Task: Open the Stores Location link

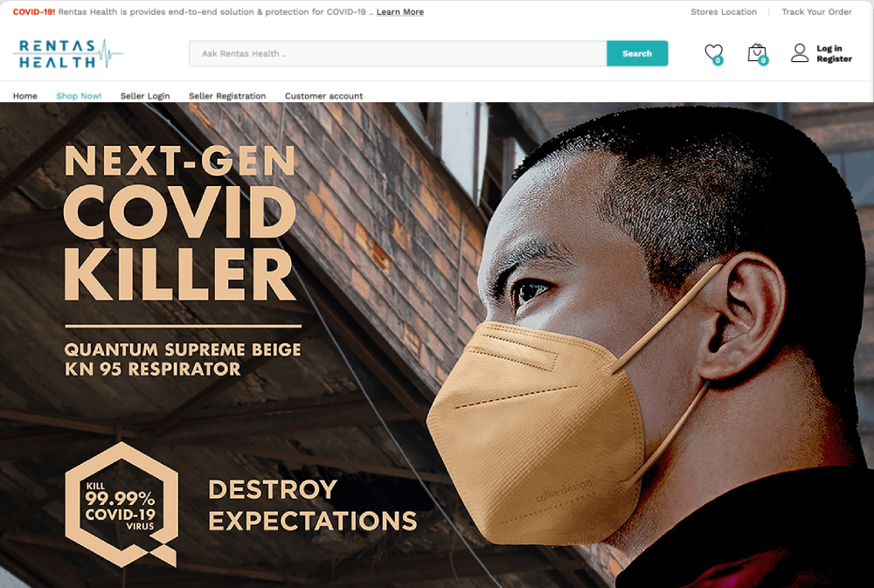Action: point(724,11)
